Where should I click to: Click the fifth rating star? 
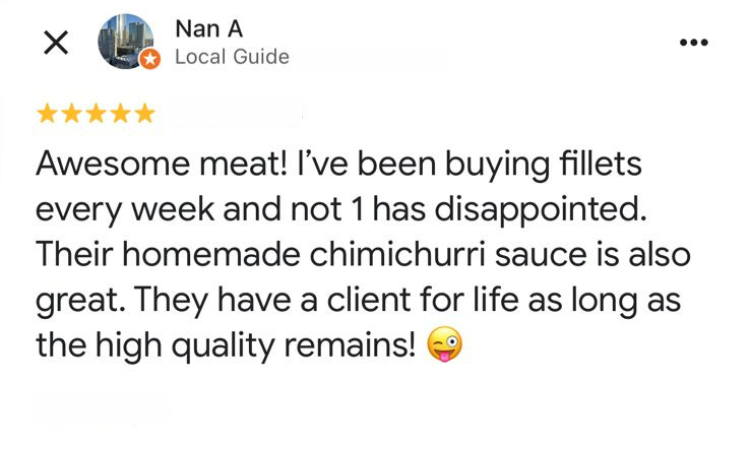[x=145, y=113]
